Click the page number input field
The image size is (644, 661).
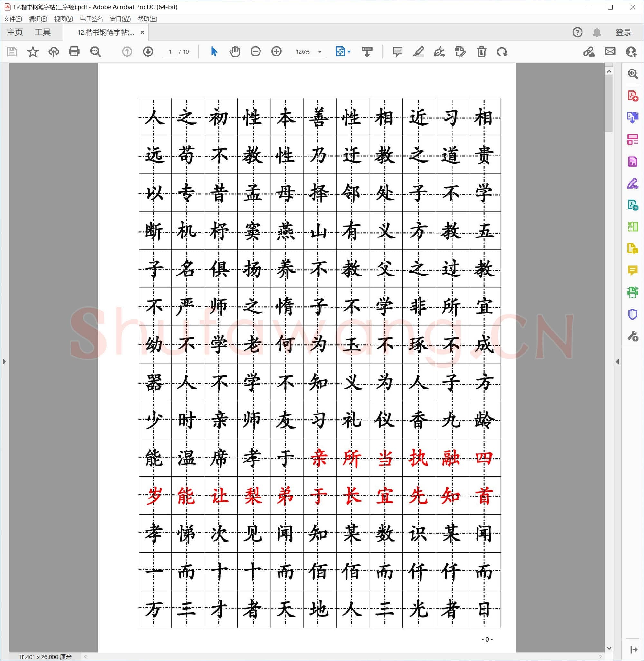tap(170, 52)
